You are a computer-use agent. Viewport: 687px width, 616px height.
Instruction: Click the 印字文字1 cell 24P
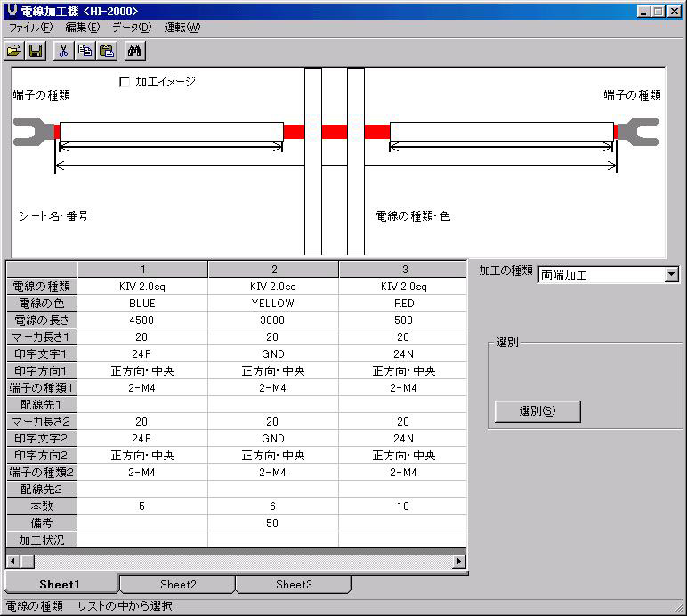[142, 354]
